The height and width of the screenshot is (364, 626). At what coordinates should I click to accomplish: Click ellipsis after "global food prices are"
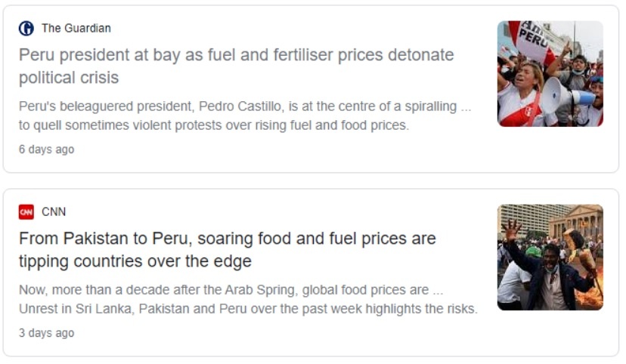coord(438,290)
